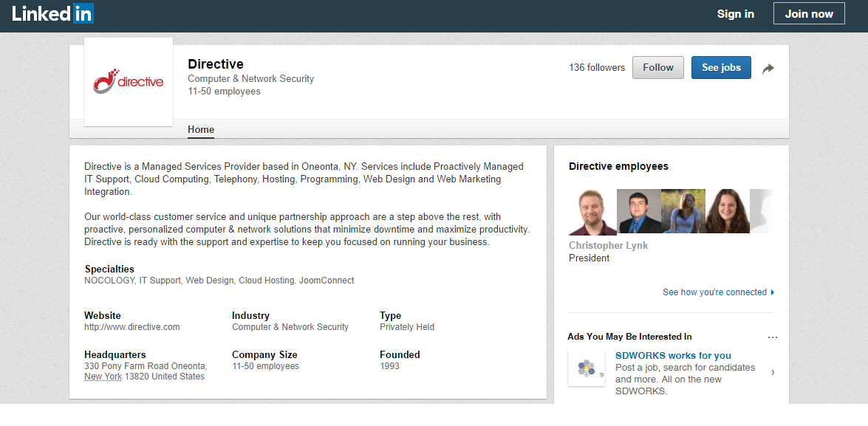This screenshot has width=868, height=426.
Task: Click website http://www.directive.com text
Action: 131,327
